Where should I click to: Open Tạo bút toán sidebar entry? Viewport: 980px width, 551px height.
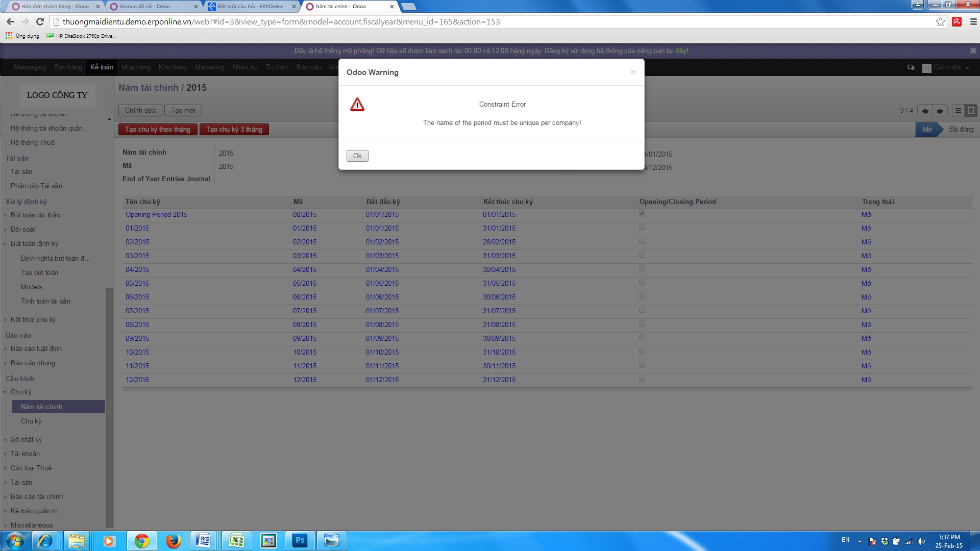coord(39,272)
